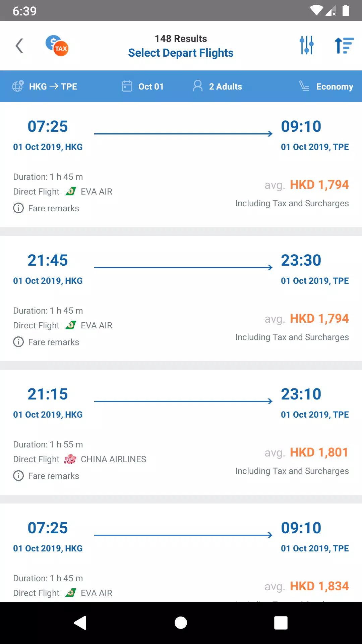This screenshot has width=362, height=644.
Task: Change the Economy cabin class
Action: pyautogui.click(x=326, y=87)
